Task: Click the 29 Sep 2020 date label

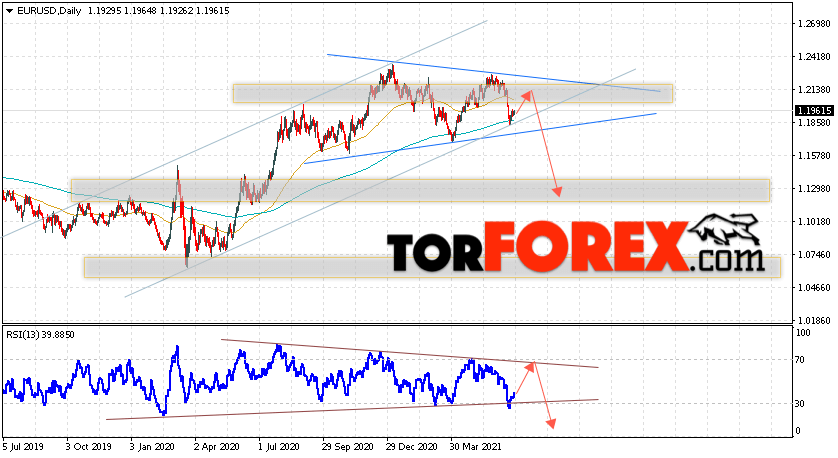Action: 347,447
